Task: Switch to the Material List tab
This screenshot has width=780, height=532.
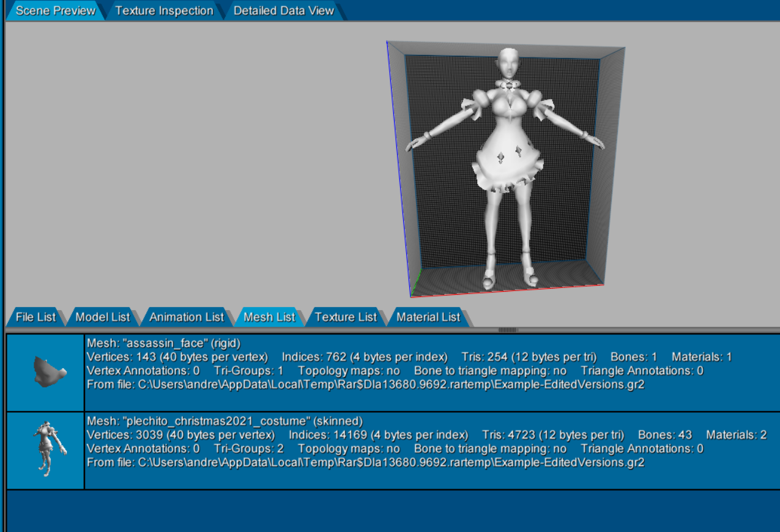Action: [x=428, y=317]
